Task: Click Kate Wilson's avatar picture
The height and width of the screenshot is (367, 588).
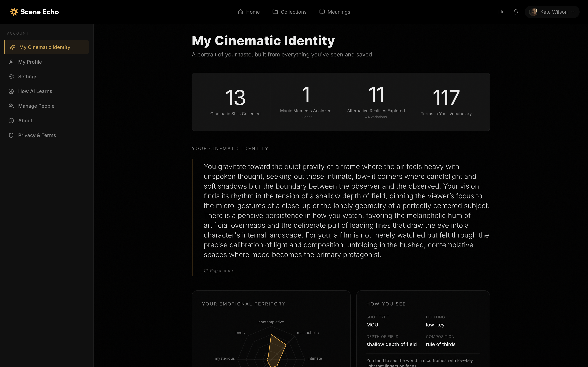Action: pos(533,12)
